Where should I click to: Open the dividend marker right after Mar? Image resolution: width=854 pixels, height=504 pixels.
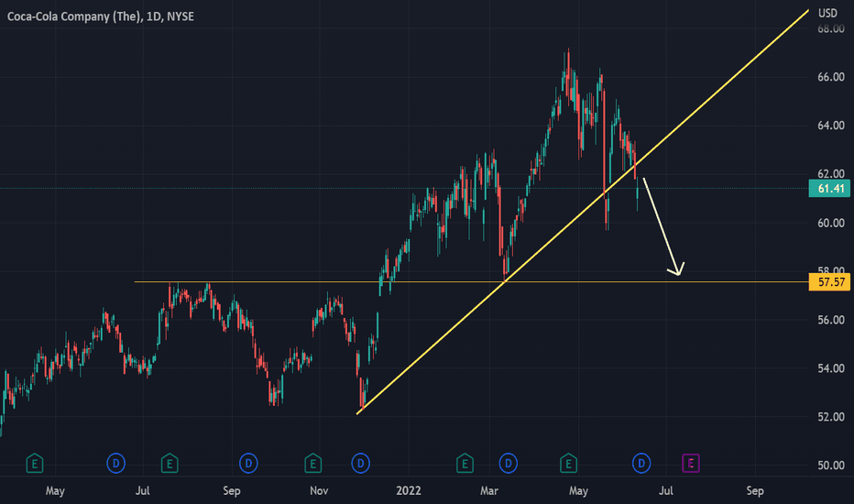click(x=509, y=464)
